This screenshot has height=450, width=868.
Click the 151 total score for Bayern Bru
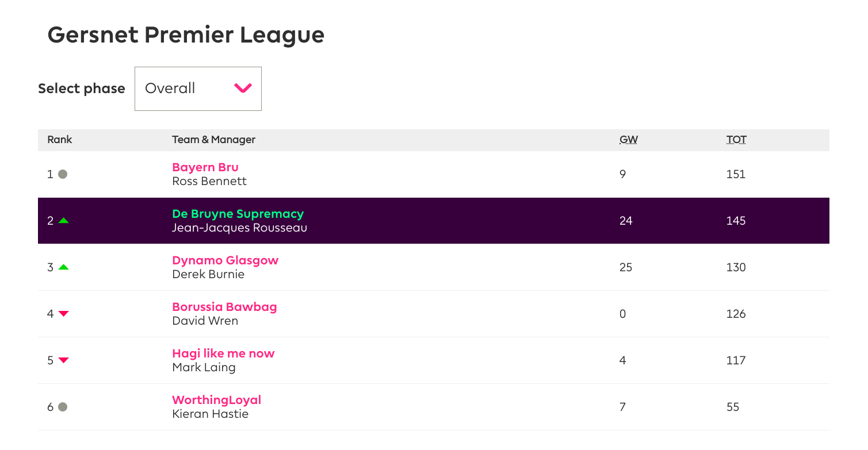click(x=736, y=174)
